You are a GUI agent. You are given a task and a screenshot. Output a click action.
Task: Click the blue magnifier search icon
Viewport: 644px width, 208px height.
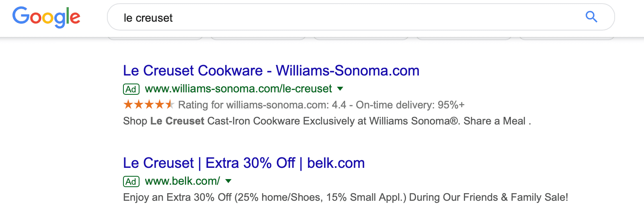tap(591, 17)
